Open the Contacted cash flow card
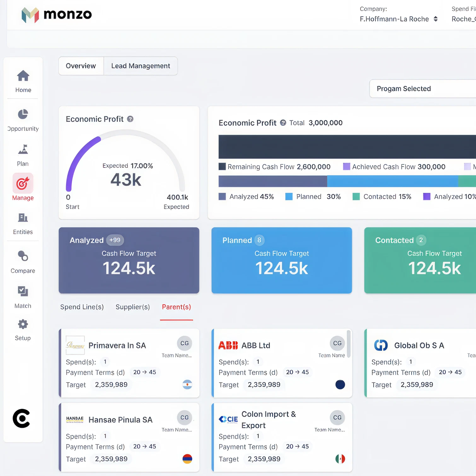The width and height of the screenshot is (476, 476). (x=420, y=260)
